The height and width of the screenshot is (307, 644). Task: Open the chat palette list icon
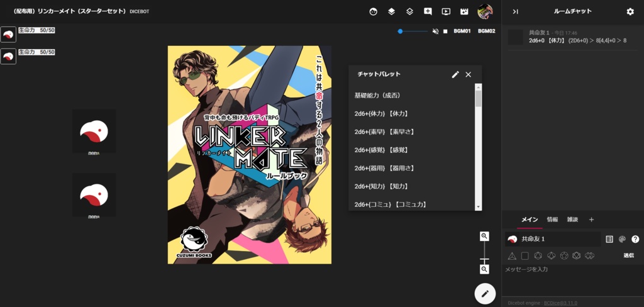609,239
